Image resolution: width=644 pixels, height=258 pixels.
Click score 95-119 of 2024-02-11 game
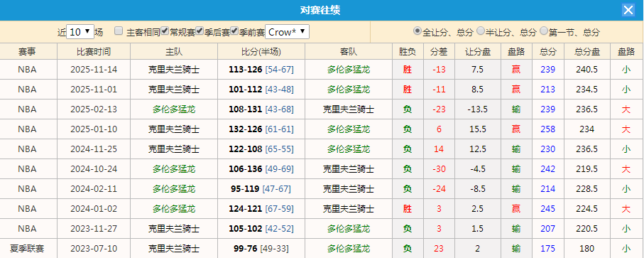245,189
